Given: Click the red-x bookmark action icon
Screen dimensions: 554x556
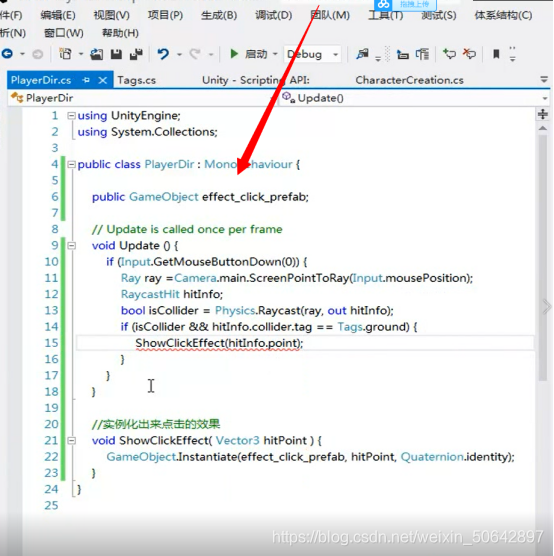Looking at the screenshot, I should tap(469, 54).
